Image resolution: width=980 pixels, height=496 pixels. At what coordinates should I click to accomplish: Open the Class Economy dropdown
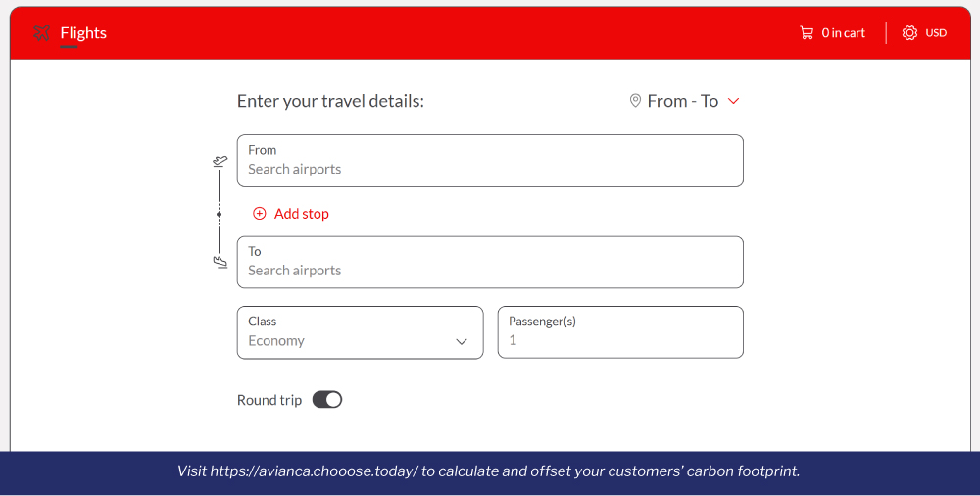pyautogui.click(x=360, y=332)
